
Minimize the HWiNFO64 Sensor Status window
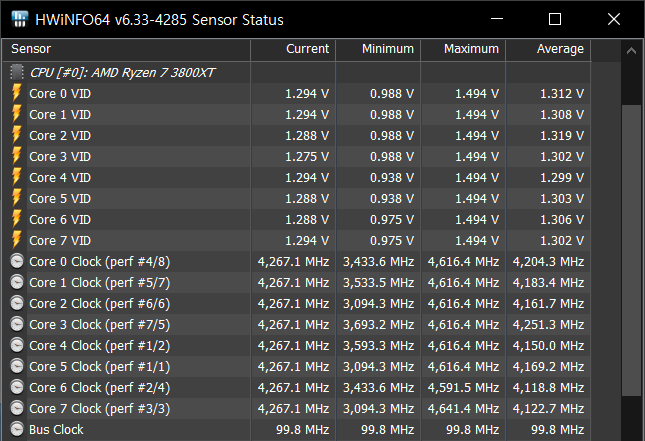pyautogui.click(x=497, y=19)
